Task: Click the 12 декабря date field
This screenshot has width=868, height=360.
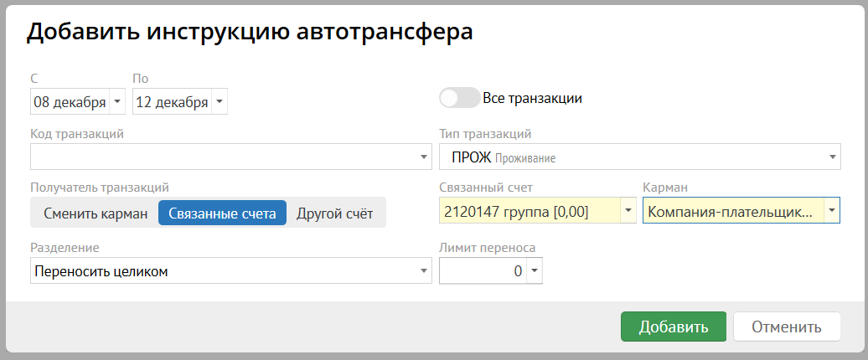Action: 172,102
